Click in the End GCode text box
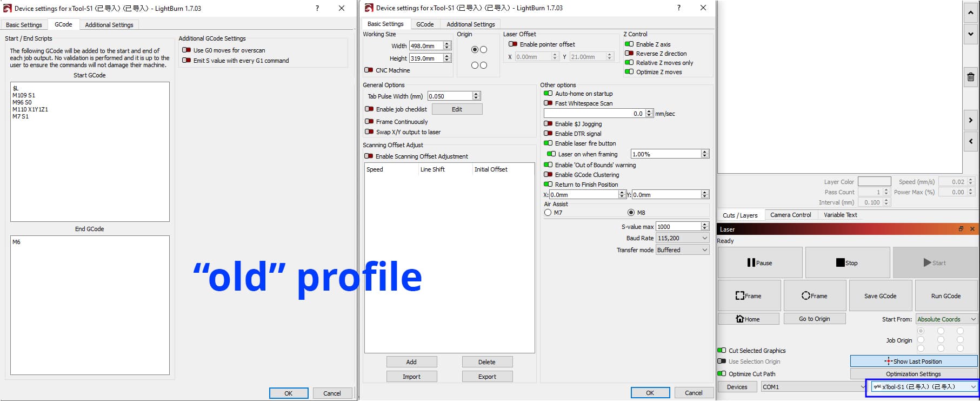 pyautogui.click(x=90, y=305)
